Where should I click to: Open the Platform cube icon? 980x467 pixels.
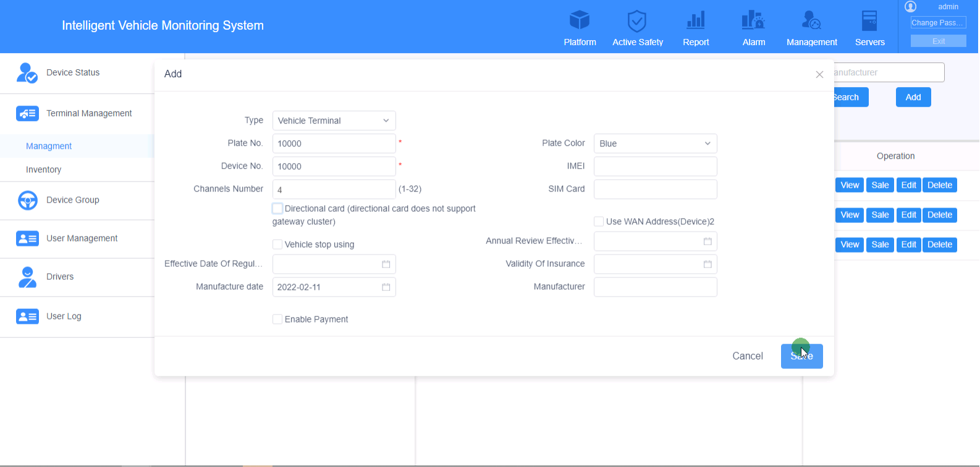[580, 20]
